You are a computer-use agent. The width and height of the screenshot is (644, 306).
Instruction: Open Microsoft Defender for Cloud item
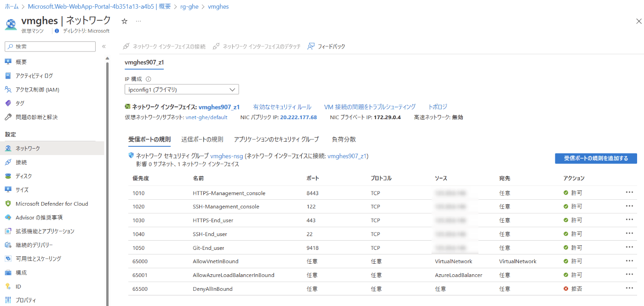tap(52, 203)
